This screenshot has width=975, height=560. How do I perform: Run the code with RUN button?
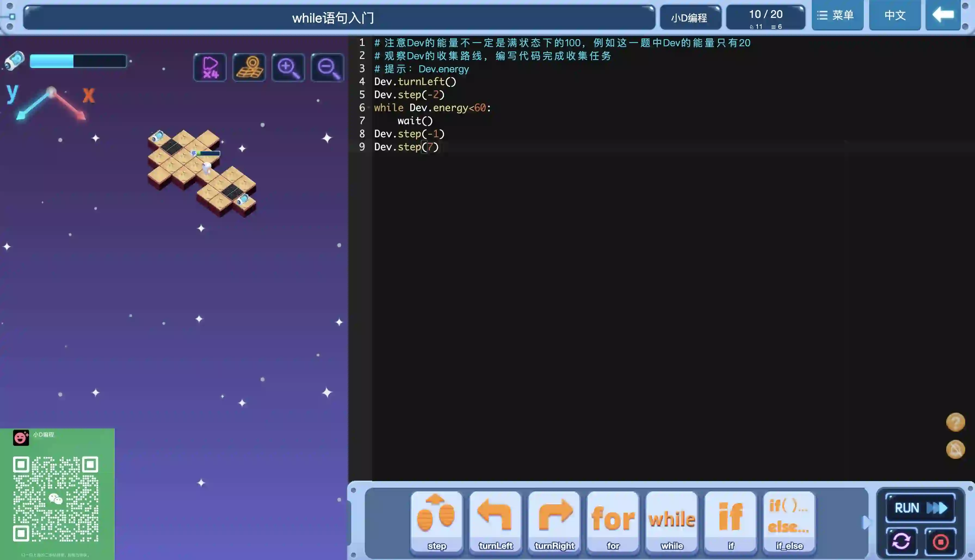click(x=920, y=508)
